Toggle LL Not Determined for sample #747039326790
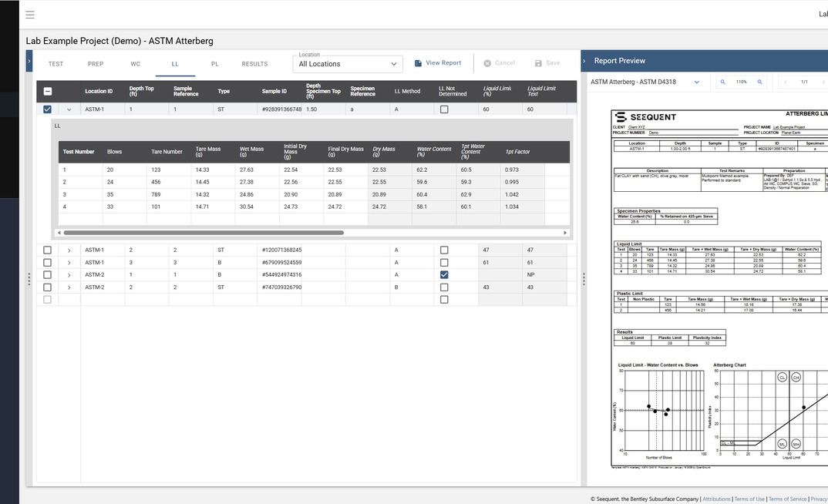Screen dimensions: 828x504 click(444, 287)
